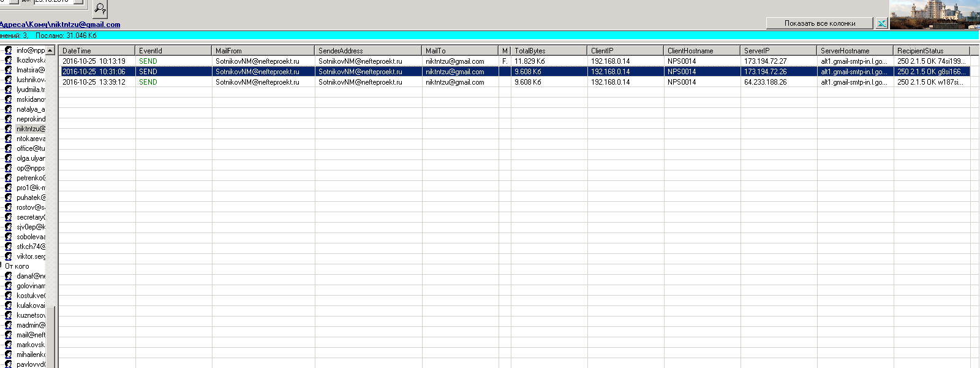Click the user icon beside lushnikov

pyautogui.click(x=9, y=80)
